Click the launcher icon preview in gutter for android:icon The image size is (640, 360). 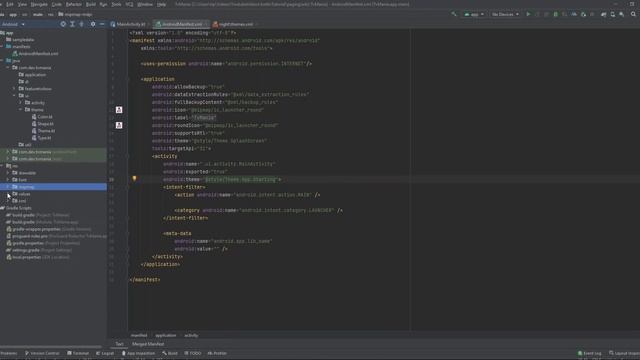119,110
